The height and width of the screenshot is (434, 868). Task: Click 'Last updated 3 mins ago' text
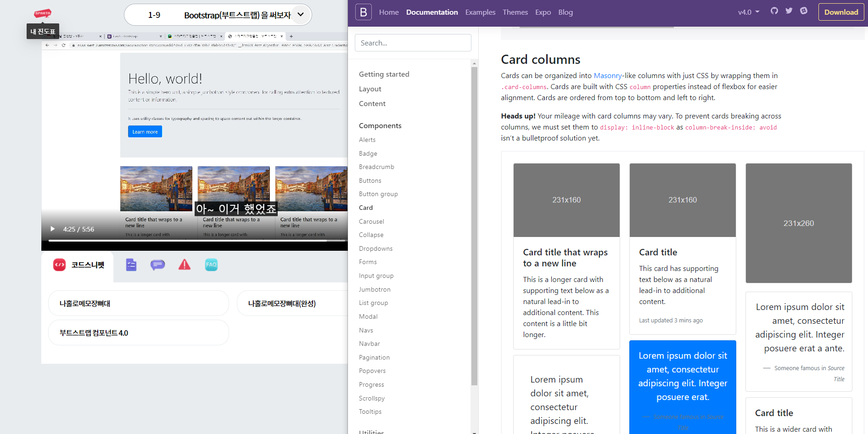tap(671, 321)
